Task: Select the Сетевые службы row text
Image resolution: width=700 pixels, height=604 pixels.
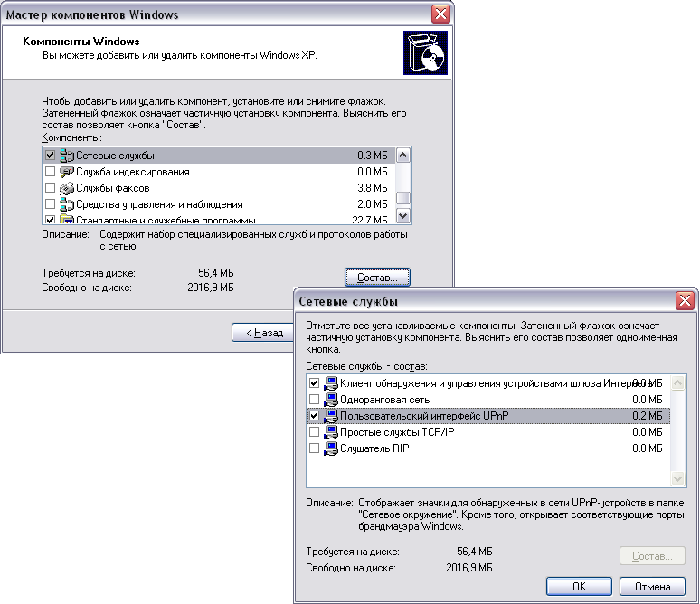Action: 115,156
